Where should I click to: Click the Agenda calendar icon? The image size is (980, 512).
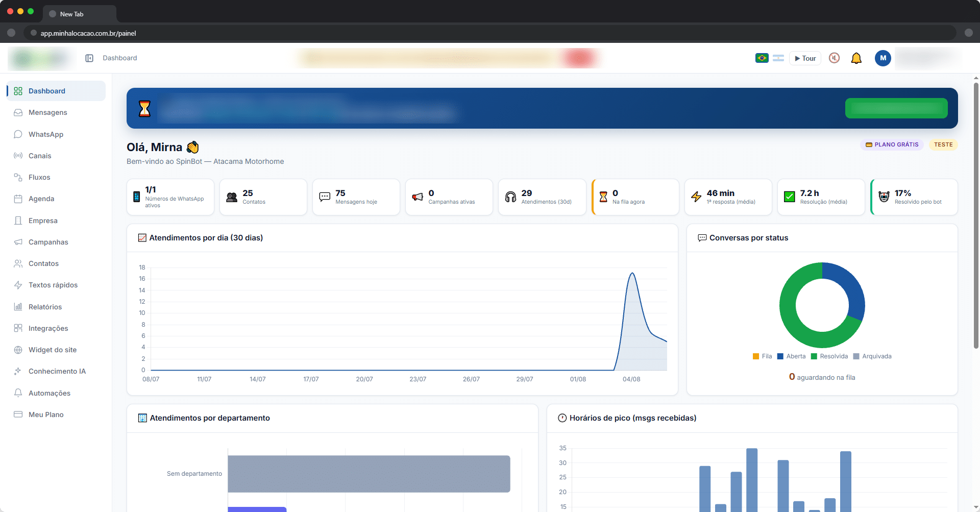(18, 199)
